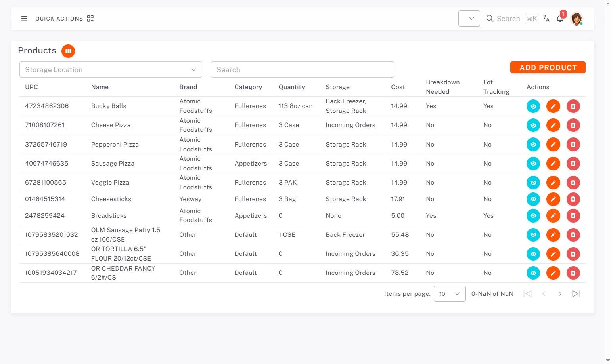Click the page vertical scrollbar
Viewport: 611px width, 364px height.
click(x=608, y=182)
